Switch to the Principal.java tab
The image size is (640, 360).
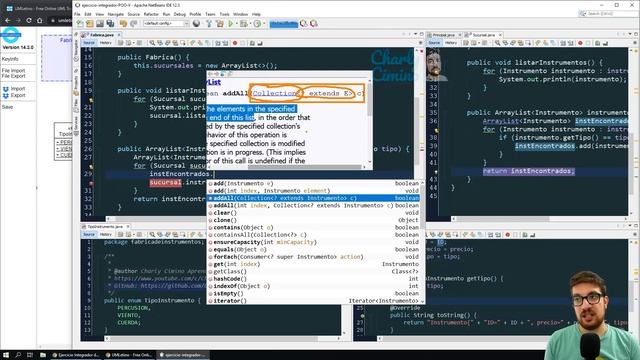click(x=443, y=35)
